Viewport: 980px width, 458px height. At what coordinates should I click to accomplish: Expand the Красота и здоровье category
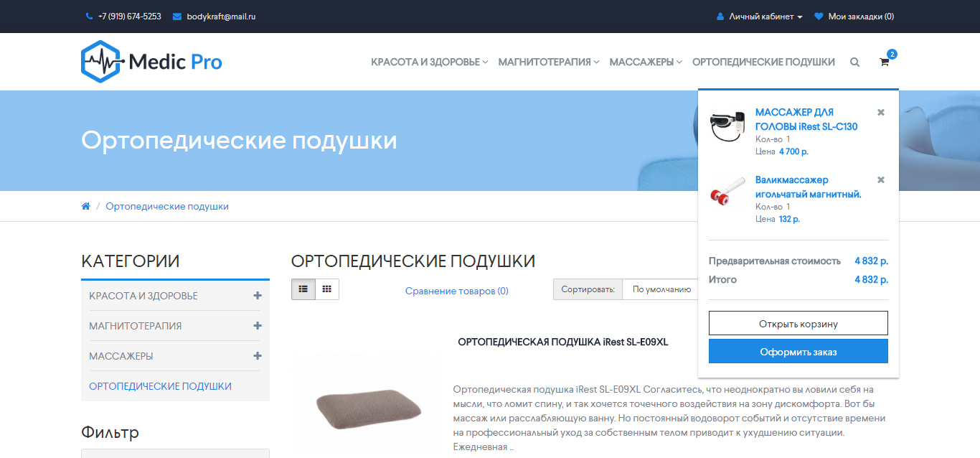click(258, 296)
